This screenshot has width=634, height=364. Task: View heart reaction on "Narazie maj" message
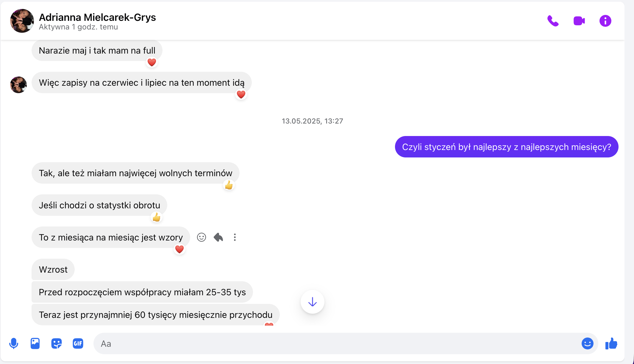(x=152, y=62)
